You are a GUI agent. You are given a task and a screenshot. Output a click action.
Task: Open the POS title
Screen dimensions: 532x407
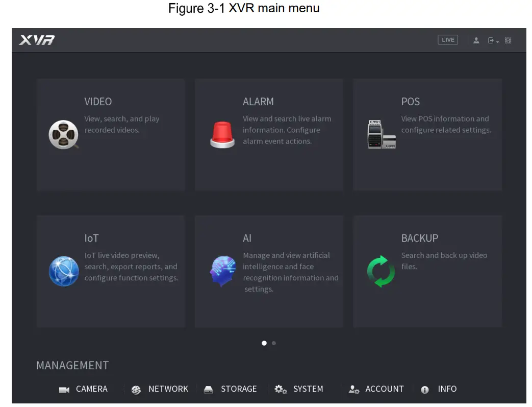pos(411,102)
